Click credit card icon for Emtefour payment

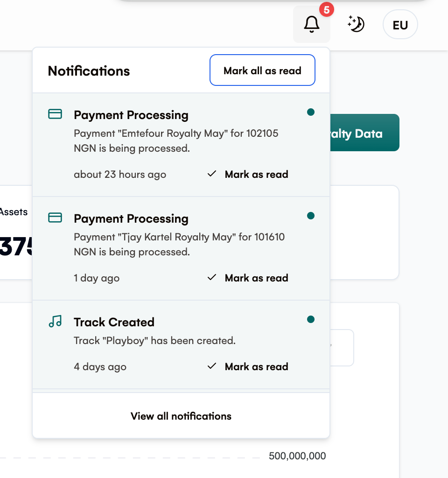click(x=55, y=114)
